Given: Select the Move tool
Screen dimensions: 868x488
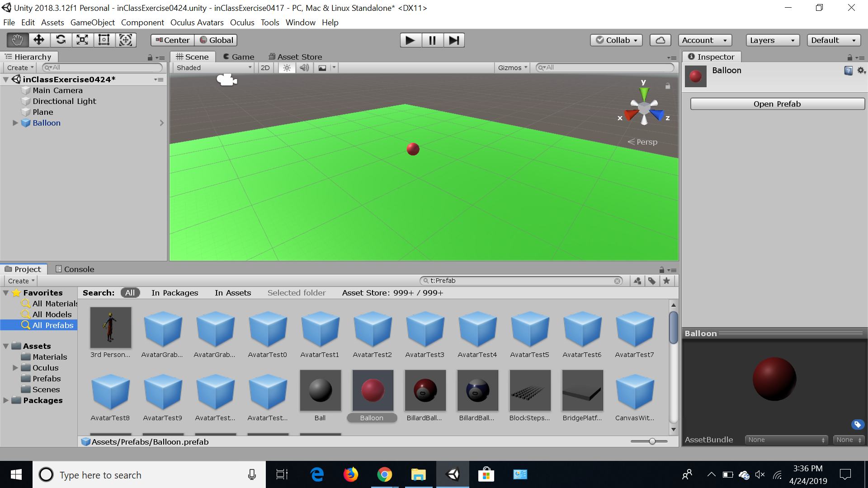Looking at the screenshot, I should click(x=39, y=40).
